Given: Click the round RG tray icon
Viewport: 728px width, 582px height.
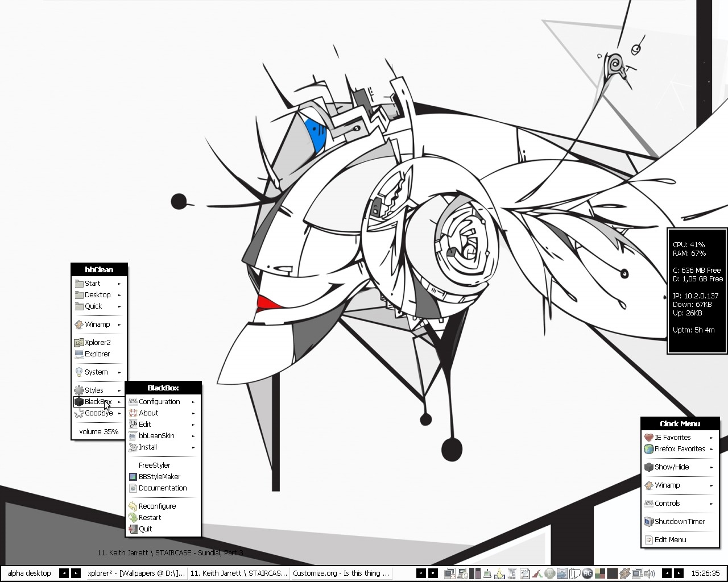Looking at the screenshot, I should [586, 573].
